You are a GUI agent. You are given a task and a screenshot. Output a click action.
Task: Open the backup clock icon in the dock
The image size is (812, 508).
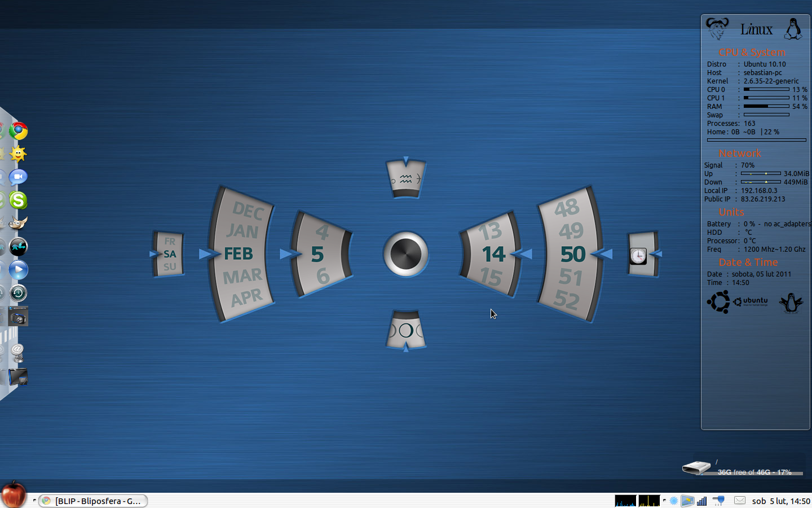click(19, 293)
